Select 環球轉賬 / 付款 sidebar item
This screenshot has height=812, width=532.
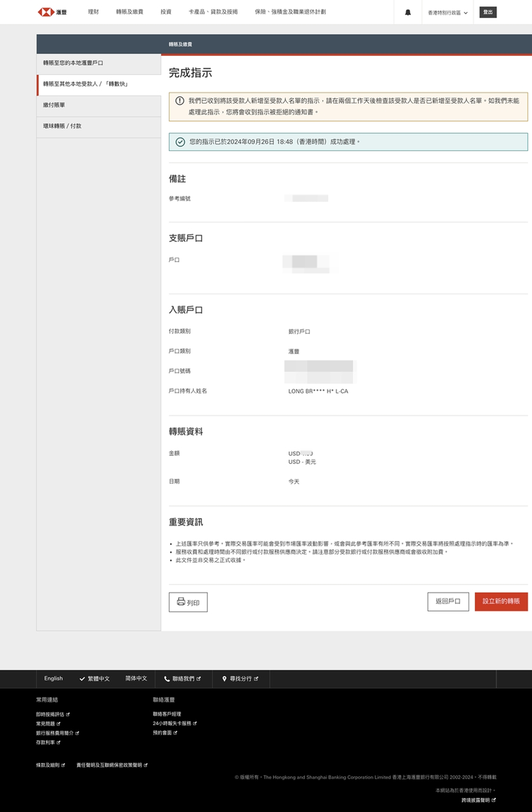(62, 126)
